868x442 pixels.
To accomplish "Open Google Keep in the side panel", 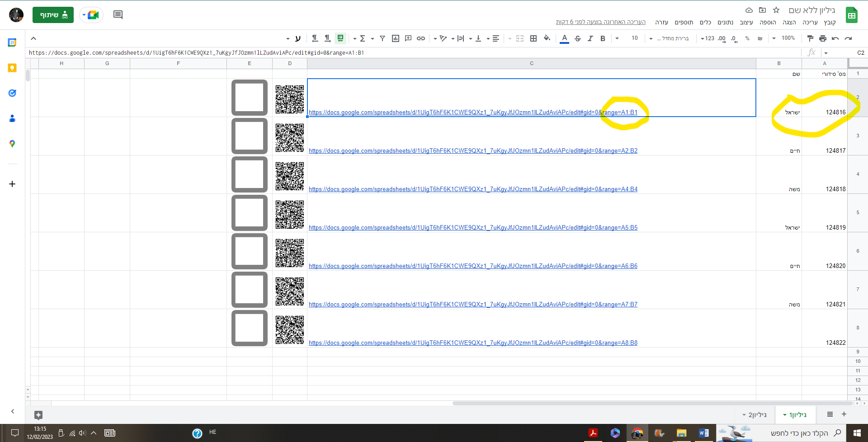I will click(12, 68).
